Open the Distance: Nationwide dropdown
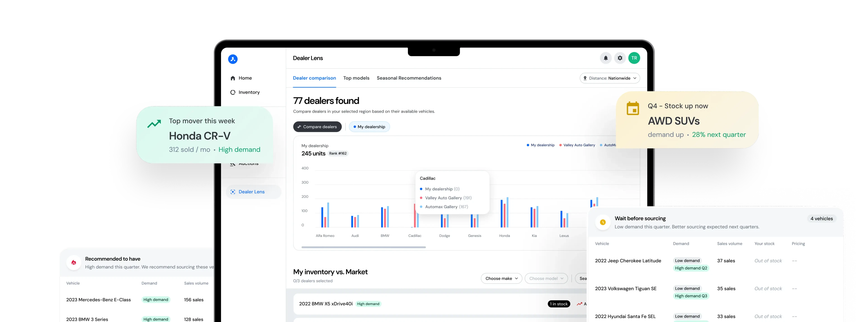This screenshot has width=868, height=322. [x=609, y=78]
